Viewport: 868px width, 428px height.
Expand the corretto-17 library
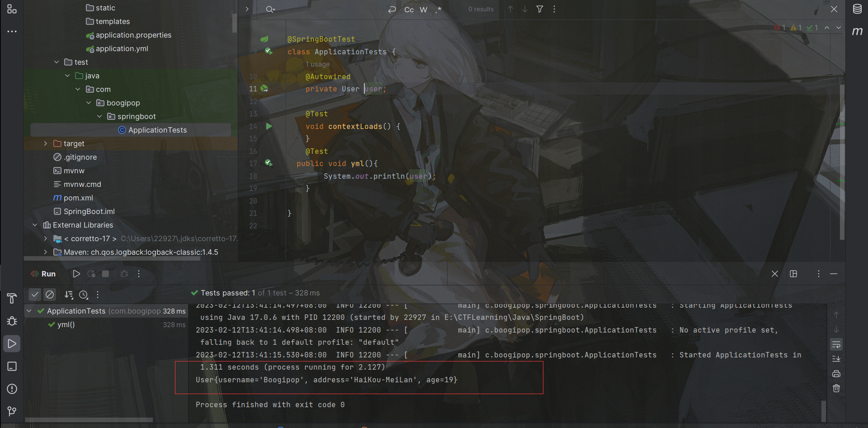pos(45,238)
